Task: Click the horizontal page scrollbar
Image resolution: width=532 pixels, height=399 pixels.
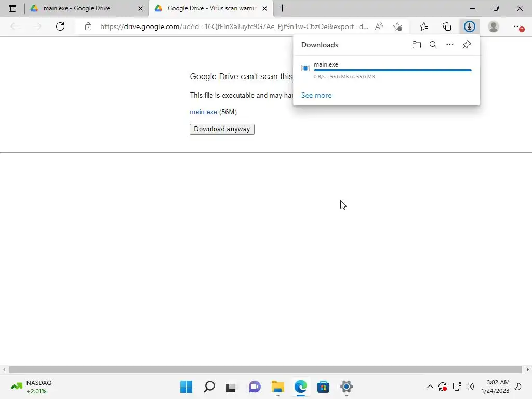Action: tap(265, 369)
